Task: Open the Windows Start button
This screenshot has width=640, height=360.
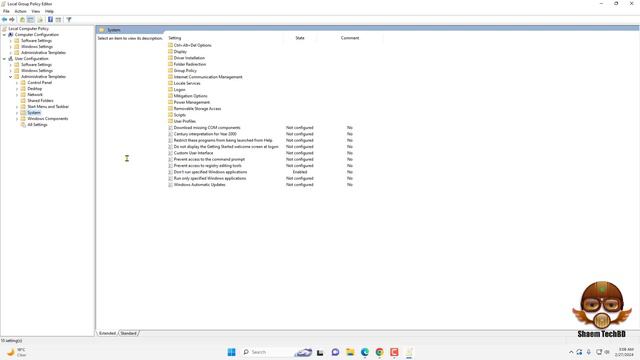Action: coord(231,352)
